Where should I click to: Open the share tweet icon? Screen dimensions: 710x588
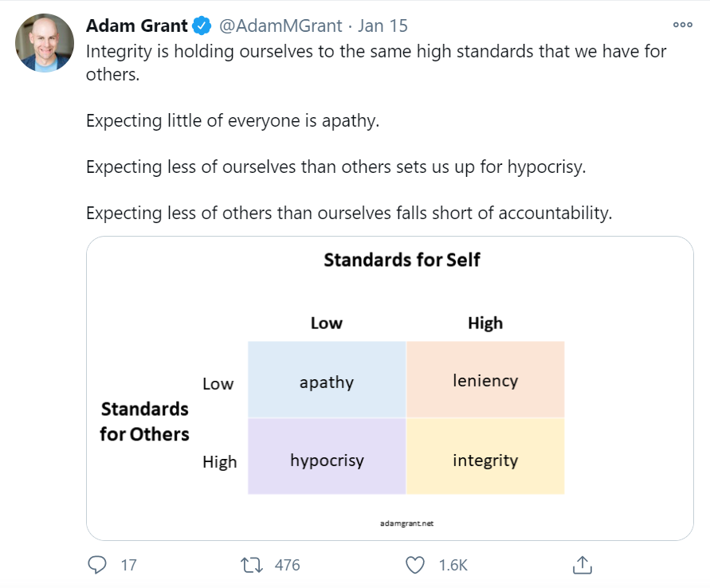(x=581, y=565)
